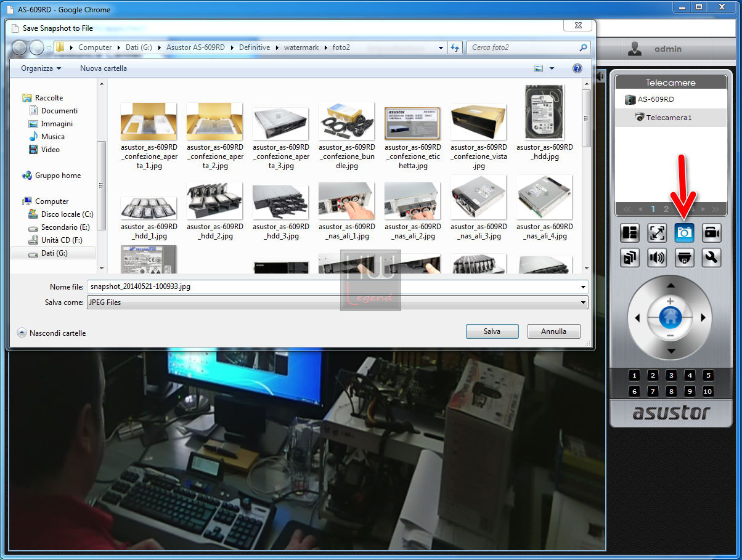Click Asustor AS-609RD in the breadcrumb

(195, 47)
